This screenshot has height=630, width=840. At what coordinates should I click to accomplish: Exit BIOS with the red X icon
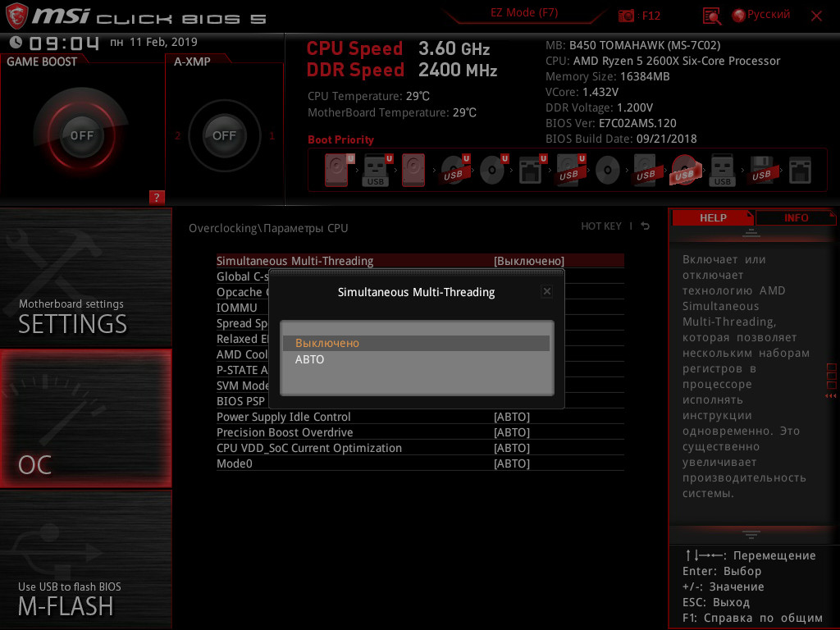[816, 16]
